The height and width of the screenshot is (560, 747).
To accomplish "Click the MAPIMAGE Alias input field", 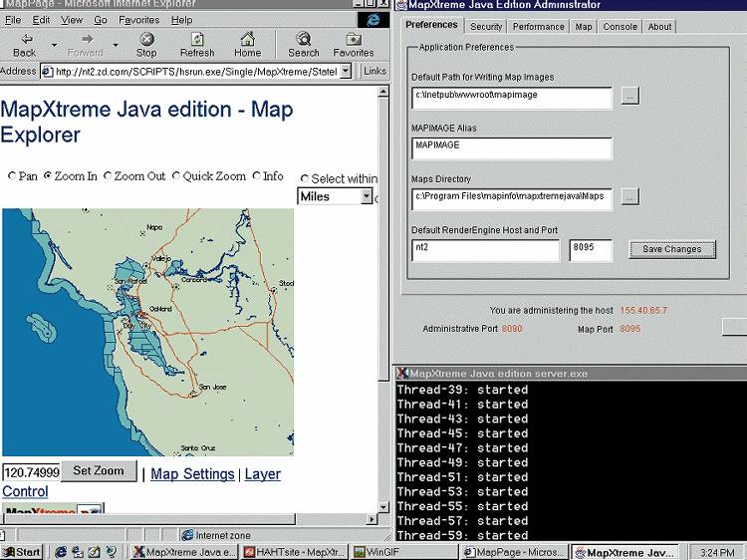I will (x=512, y=148).
